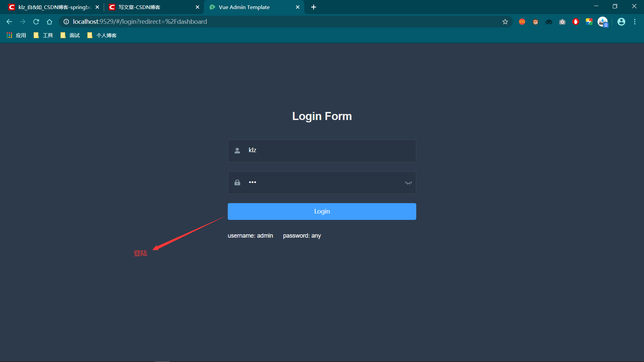
Task: Open the Chrome three-dot menu
Action: pos(635,22)
